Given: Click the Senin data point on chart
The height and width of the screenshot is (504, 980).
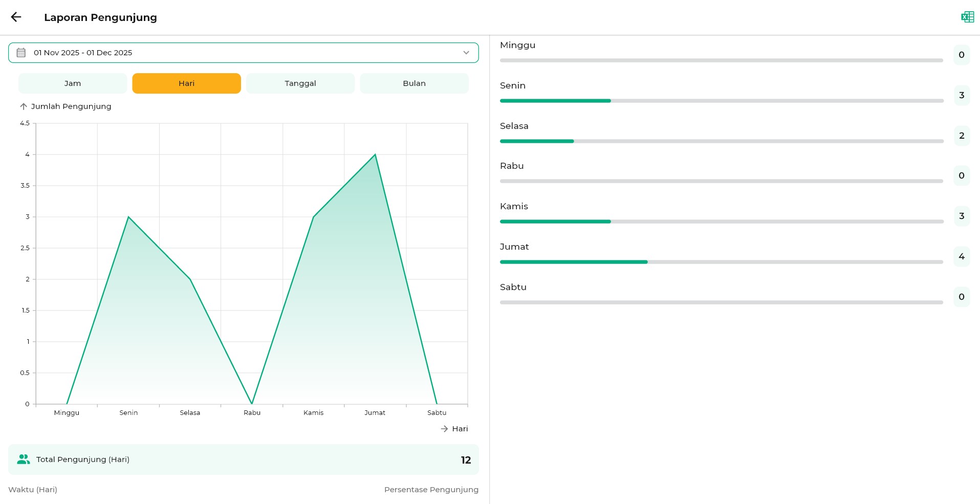Looking at the screenshot, I should click(x=128, y=217).
